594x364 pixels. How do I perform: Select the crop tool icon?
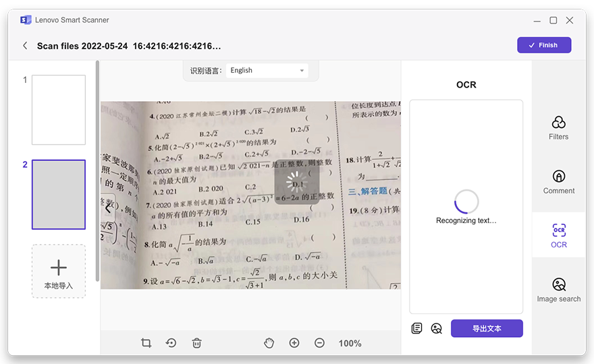pos(146,343)
